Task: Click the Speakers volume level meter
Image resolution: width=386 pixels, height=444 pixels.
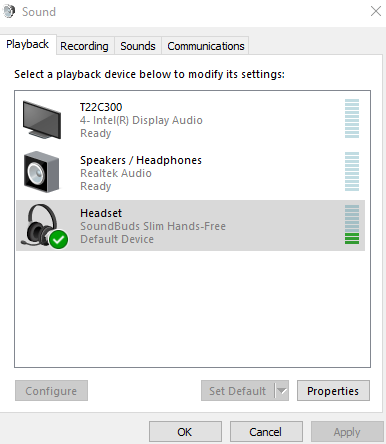Action: [x=352, y=171]
